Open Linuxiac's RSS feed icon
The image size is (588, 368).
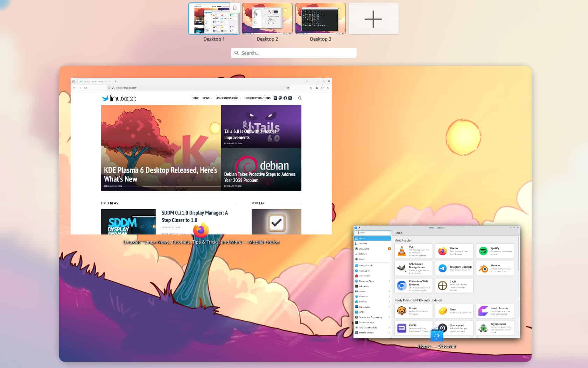(x=290, y=98)
